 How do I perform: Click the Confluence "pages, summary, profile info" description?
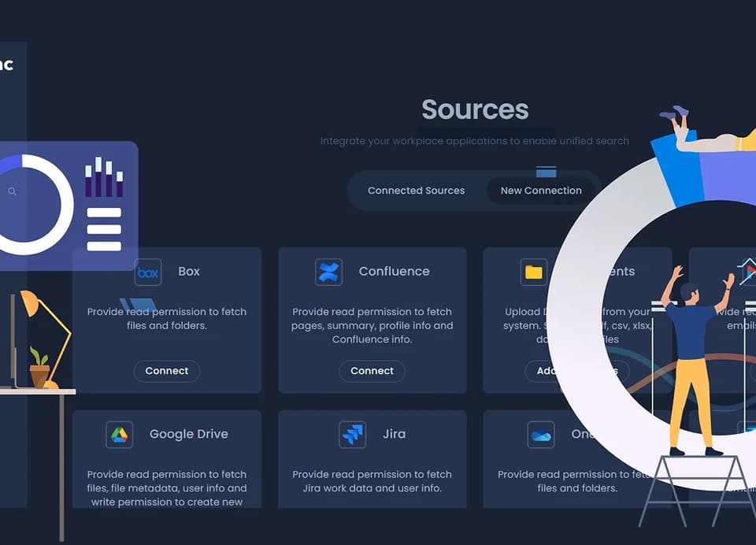click(372, 325)
